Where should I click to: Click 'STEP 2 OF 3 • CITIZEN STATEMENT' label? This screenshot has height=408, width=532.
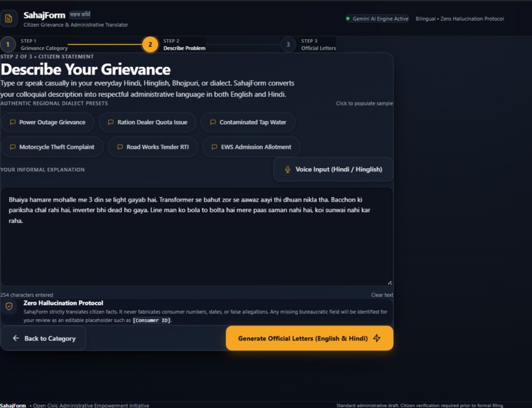pyautogui.click(x=47, y=56)
